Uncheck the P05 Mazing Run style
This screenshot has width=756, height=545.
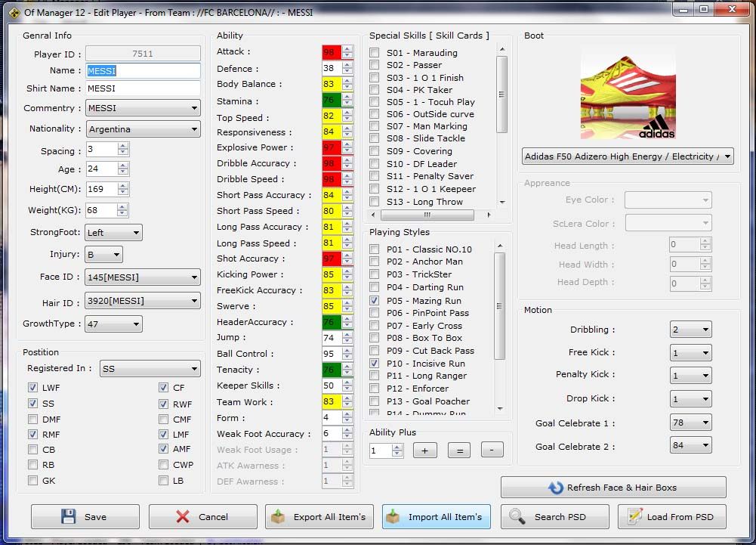tap(375, 300)
